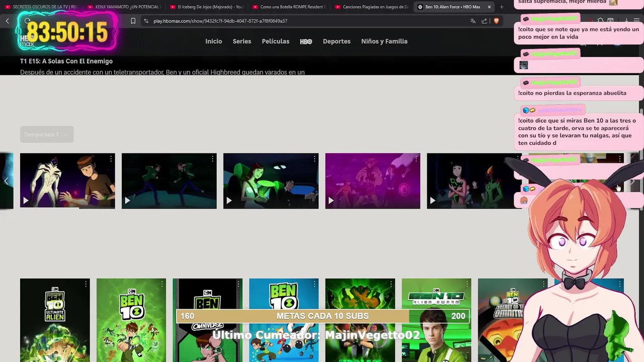Open options menu on running figures episode
The image size is (644, 362).
pyautogui.click(x=212, y=159)
